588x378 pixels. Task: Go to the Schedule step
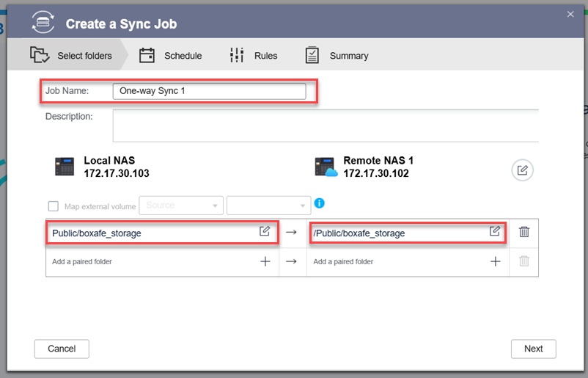click(x=170, y=55)
